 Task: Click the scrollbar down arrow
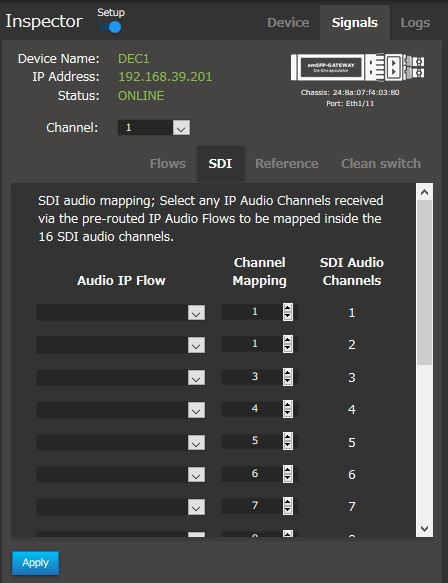tap(424, 528)
